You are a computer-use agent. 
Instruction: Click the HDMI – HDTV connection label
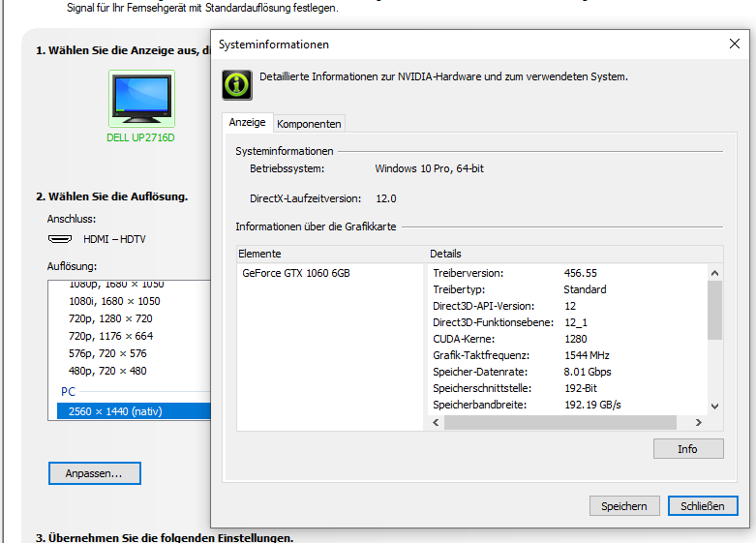pos(114,239)
